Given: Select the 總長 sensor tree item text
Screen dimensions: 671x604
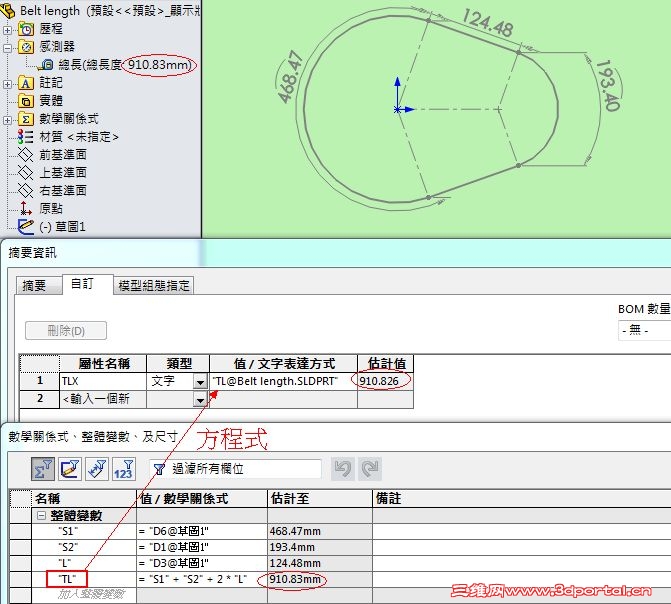Looking at the screenshot, I should tap(125, 65).
